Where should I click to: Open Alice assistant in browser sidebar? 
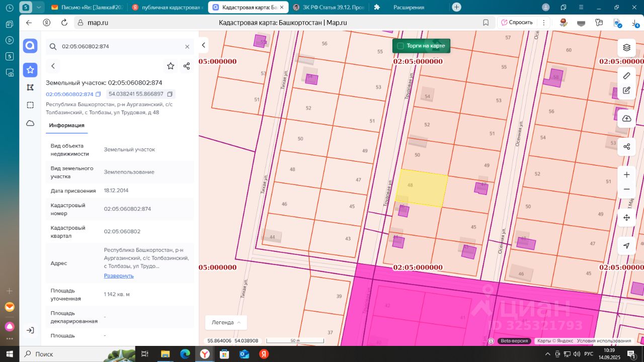coord(9,327)
